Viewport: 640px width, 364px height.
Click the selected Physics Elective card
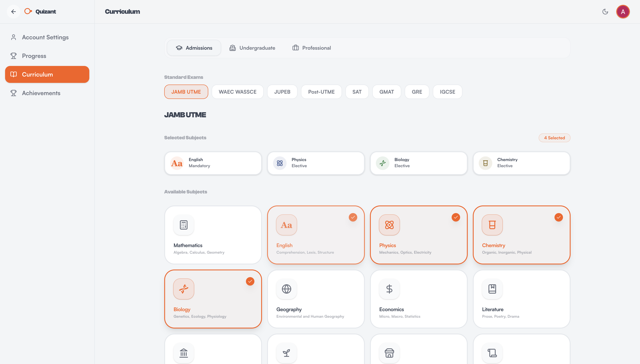coord(316,163)
